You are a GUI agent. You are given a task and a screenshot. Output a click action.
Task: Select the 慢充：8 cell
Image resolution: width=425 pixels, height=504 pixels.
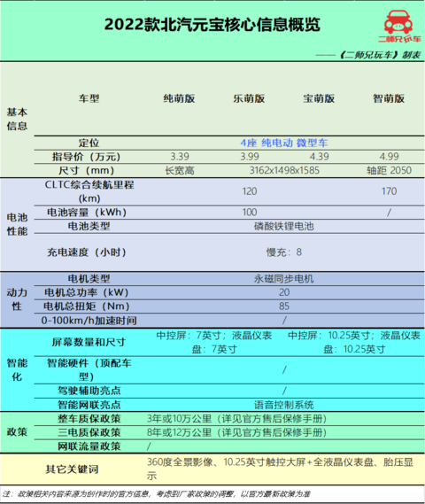pos(284,252)
